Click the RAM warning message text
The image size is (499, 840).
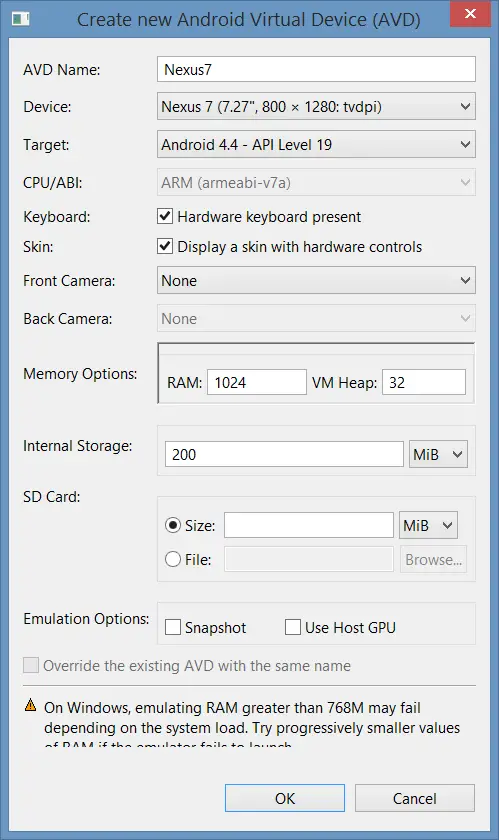coord(252,722)
